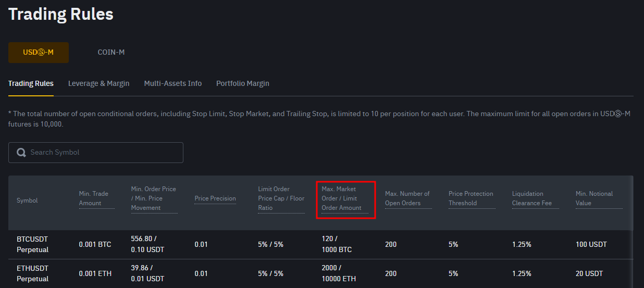Click Min. Order Price / Min. Price Movement header
This screenshot has width=644, height=288.
154,198
